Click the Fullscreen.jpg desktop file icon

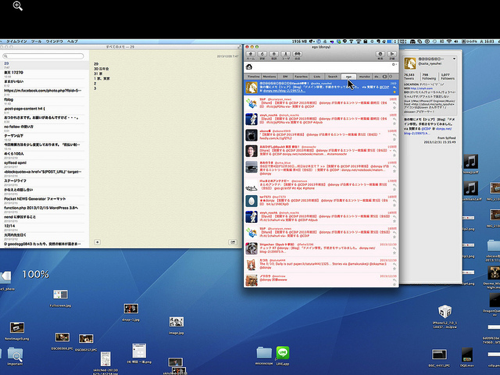(60, 294)
